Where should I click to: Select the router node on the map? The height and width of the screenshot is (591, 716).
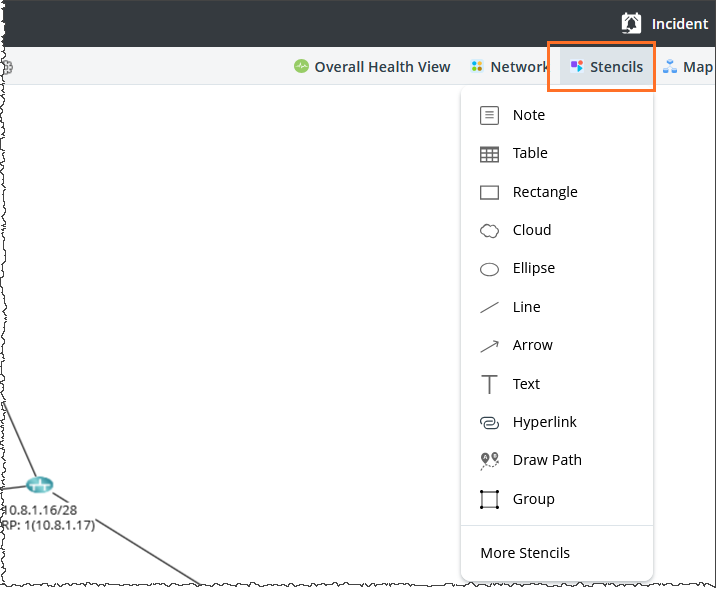tap(40, 485)
